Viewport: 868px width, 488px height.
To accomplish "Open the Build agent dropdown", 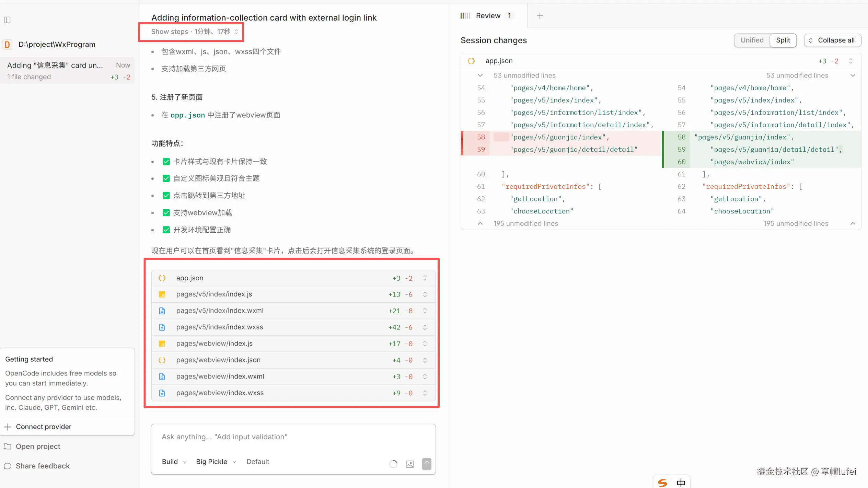I will click(174, 462).
